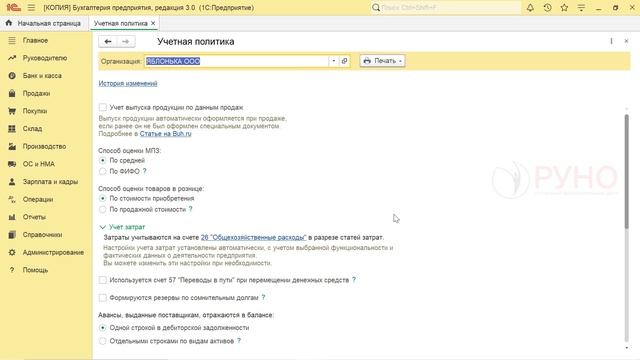640x360 pixels.
Task: Open Отчеты section in sidebar
Action: (x=34, y=217)
